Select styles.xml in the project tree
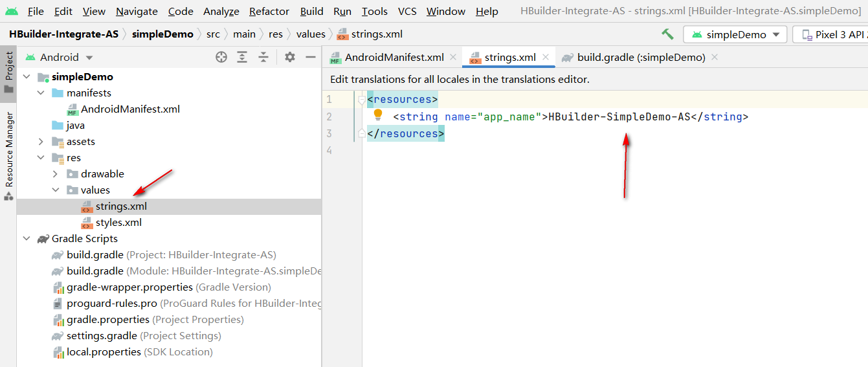 click(118, 223)
